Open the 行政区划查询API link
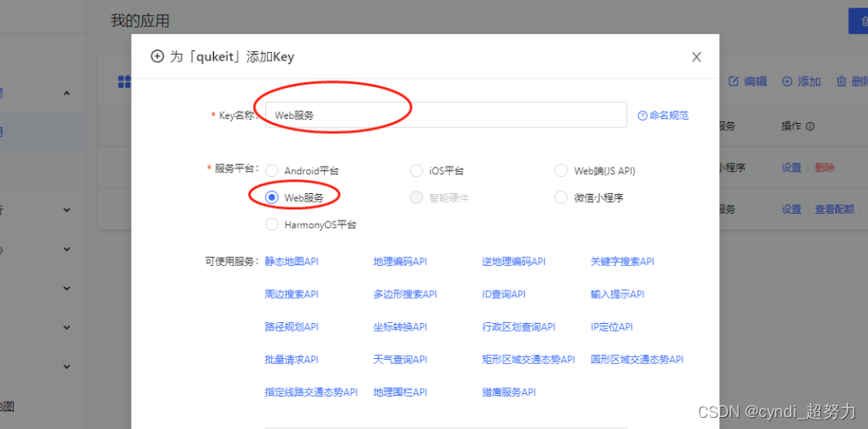868x429 pixels. pos(519,326)
